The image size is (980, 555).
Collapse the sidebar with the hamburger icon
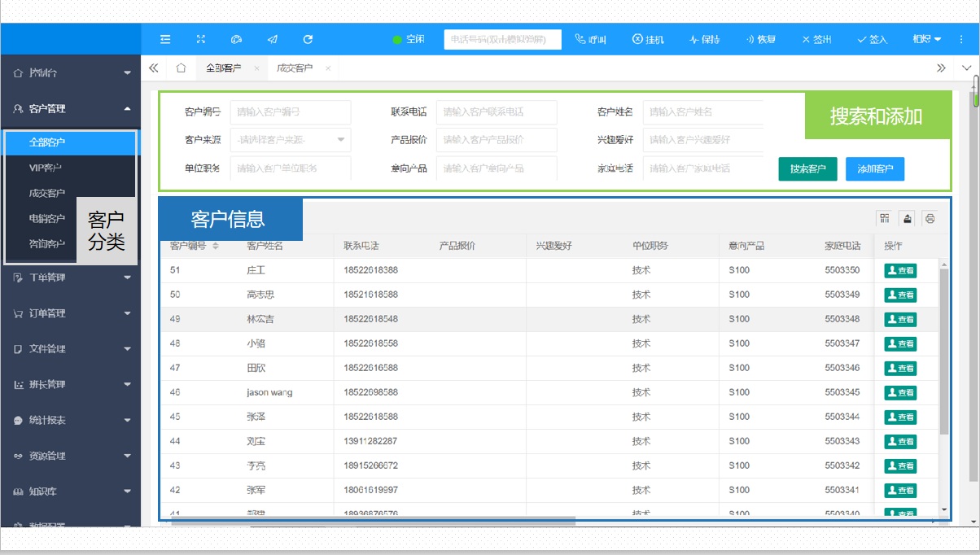tap(165, 39)
